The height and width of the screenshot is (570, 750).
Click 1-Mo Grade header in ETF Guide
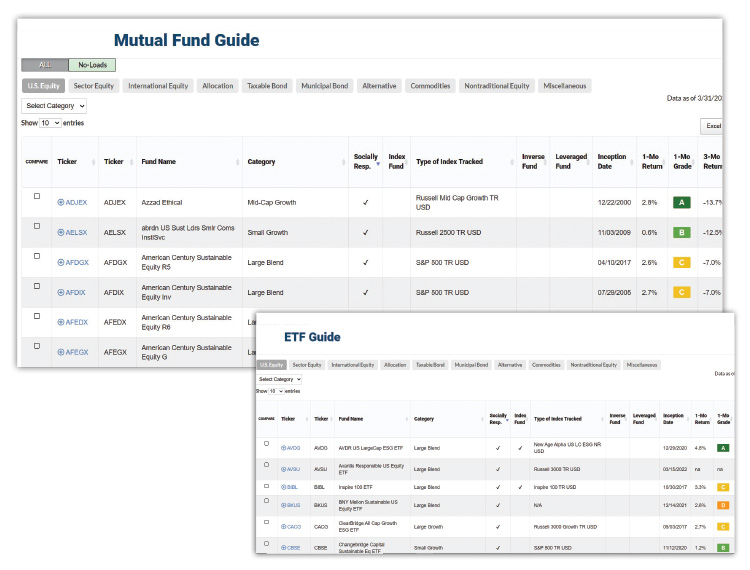tap(723, 419)
